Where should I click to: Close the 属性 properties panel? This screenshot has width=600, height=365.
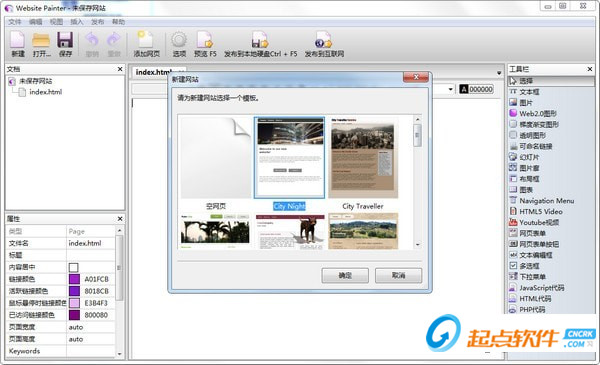(x=120, y=218)
